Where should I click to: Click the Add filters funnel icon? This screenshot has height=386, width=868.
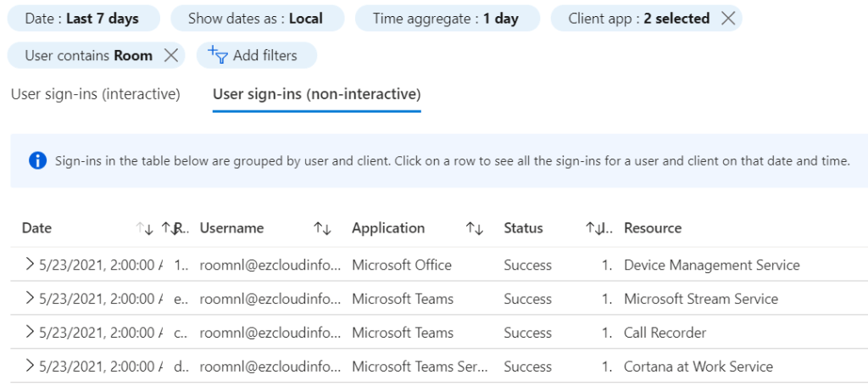(x=219, y=56)
